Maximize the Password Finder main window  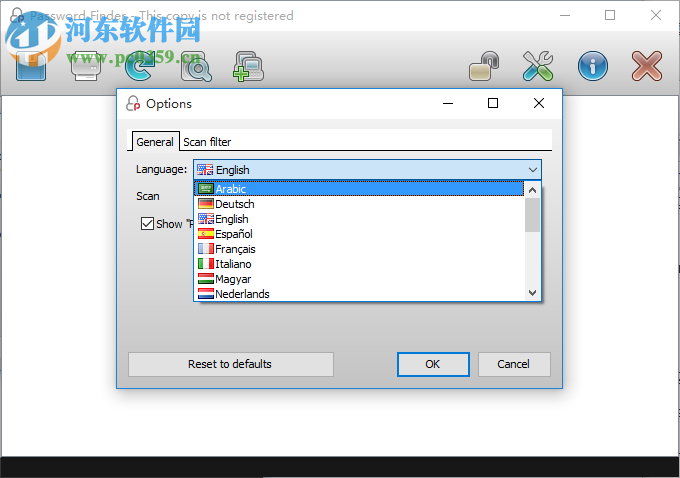click(x=610, y=15)
